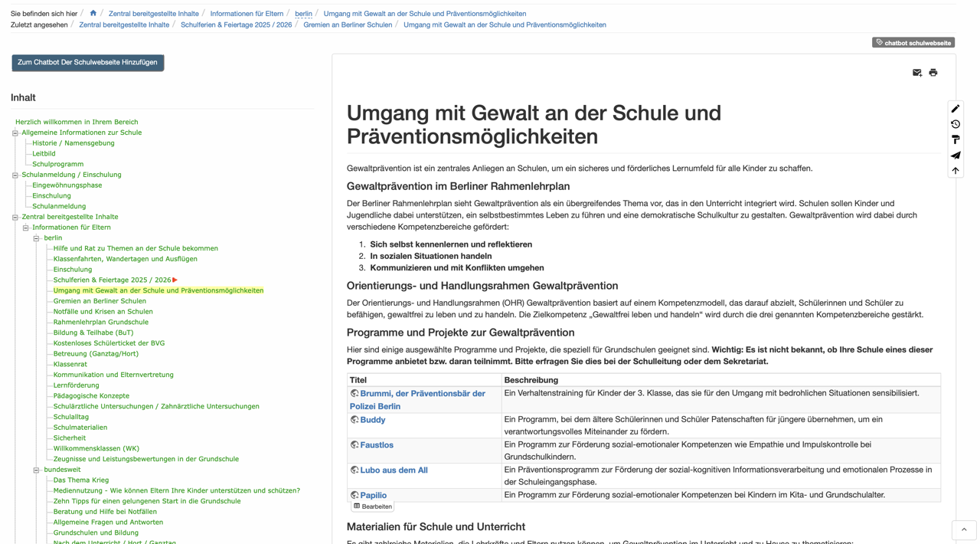This screenshot has width=980, height=544.
Task: Open the 'Faustlos' program link
Action: 377,445
